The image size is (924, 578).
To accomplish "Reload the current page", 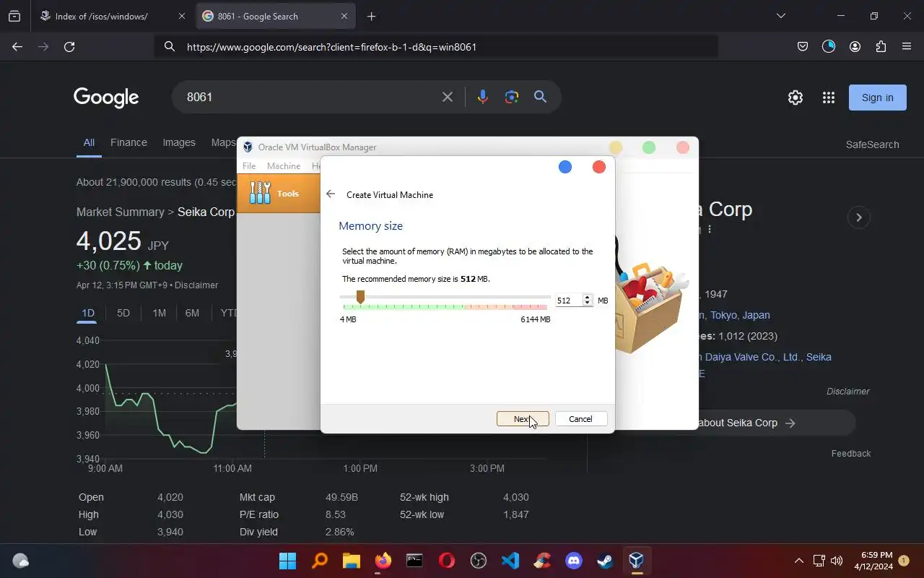I will 69,46.
